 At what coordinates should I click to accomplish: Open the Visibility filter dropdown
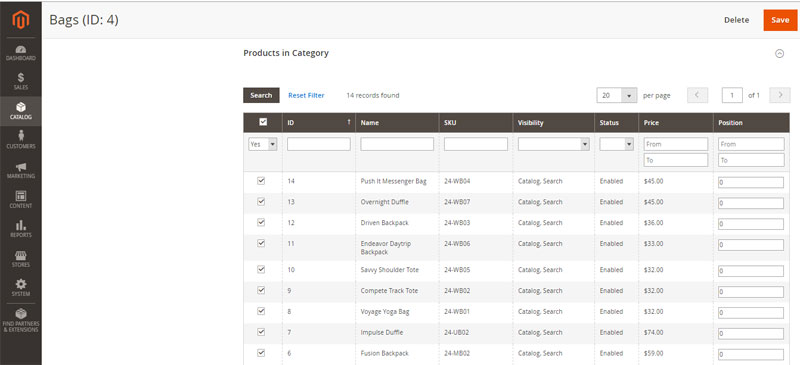[x=554, y=144]
